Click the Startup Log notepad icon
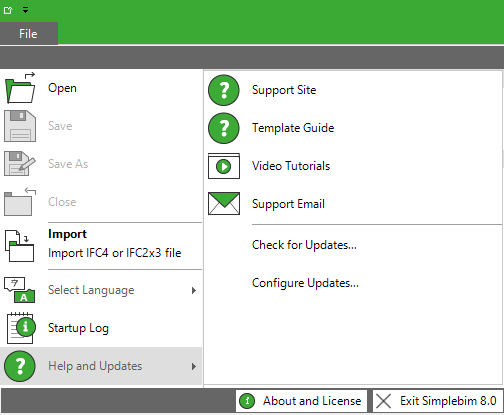Viewport: 504px width, 415px height. pos(21,328)
